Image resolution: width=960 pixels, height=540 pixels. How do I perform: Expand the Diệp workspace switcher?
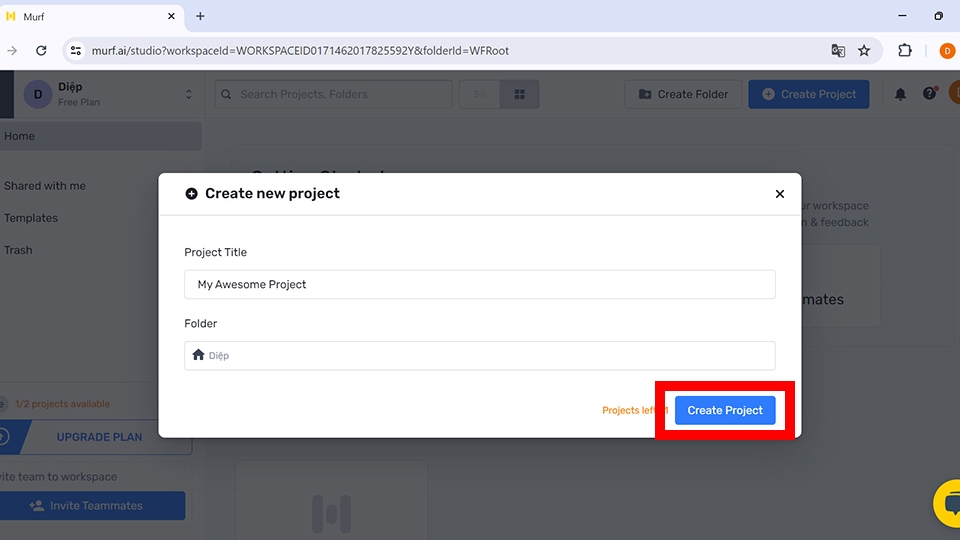pos(189,94)
